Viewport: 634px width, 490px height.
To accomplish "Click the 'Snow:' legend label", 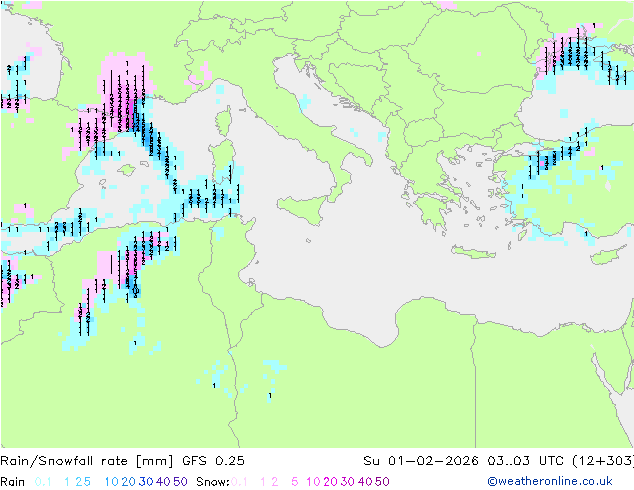I will coord(213,482).
